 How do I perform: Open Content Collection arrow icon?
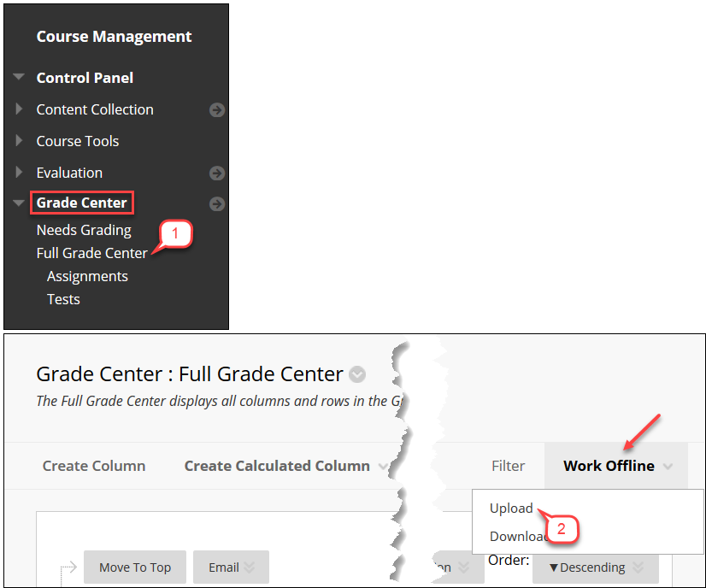coord(217,110)
